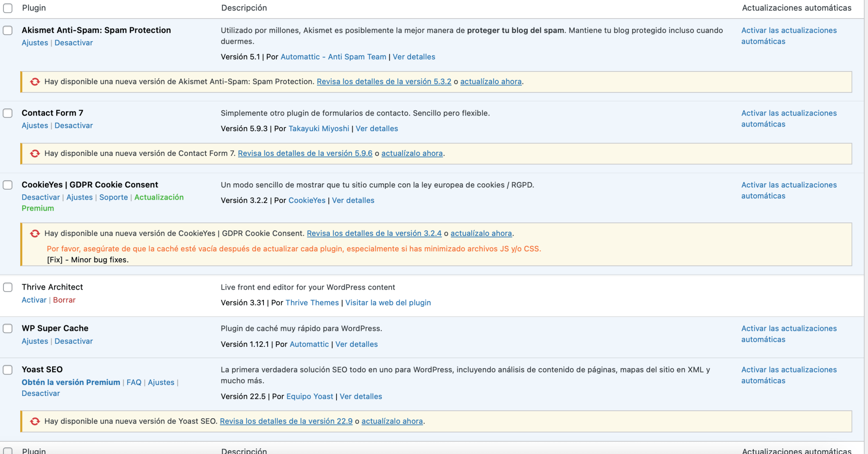Review details of Akismet version 5.3.2
Image resolution: width=868 pixels, height=454 pixels.
click(384, 82)
